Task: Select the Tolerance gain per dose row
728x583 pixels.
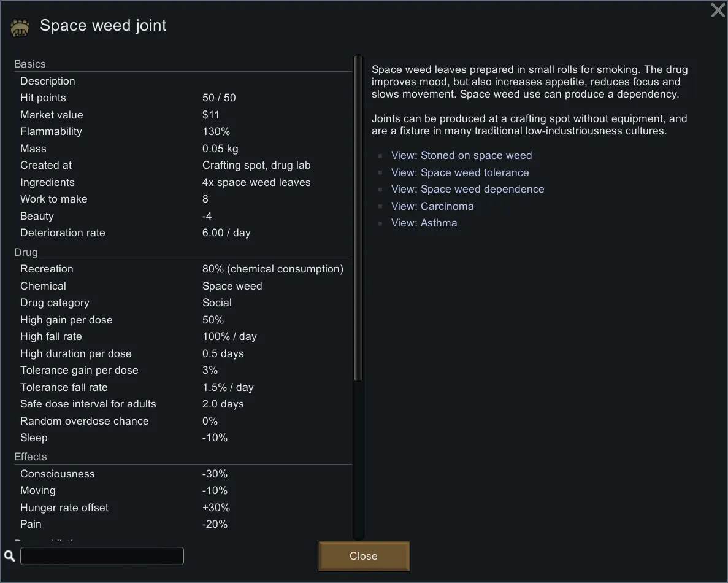Action: pyautogui.click(x=183, y=370)
